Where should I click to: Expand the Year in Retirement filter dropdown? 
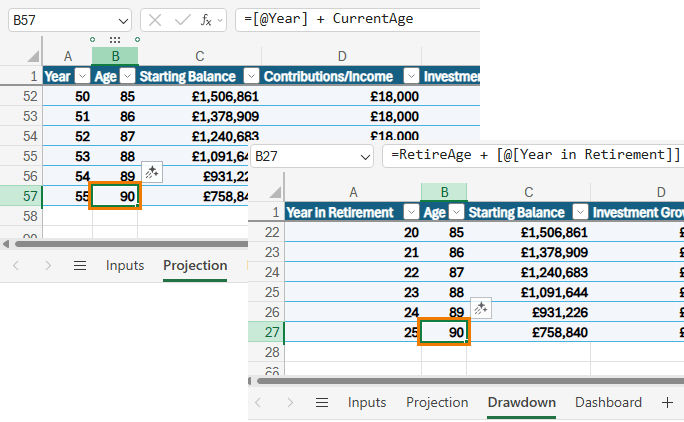pyautogui.click(x=411, y=212)
